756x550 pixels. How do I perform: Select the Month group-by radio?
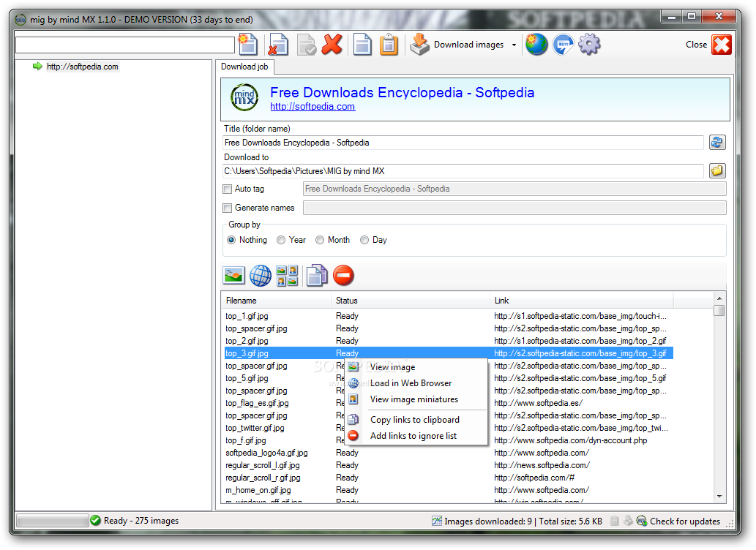pyautogui.click(x=320, y=240)
